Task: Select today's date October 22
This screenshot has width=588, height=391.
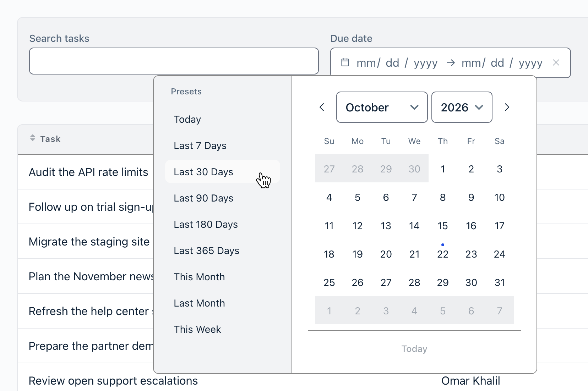Action: [x=443, y=254]
